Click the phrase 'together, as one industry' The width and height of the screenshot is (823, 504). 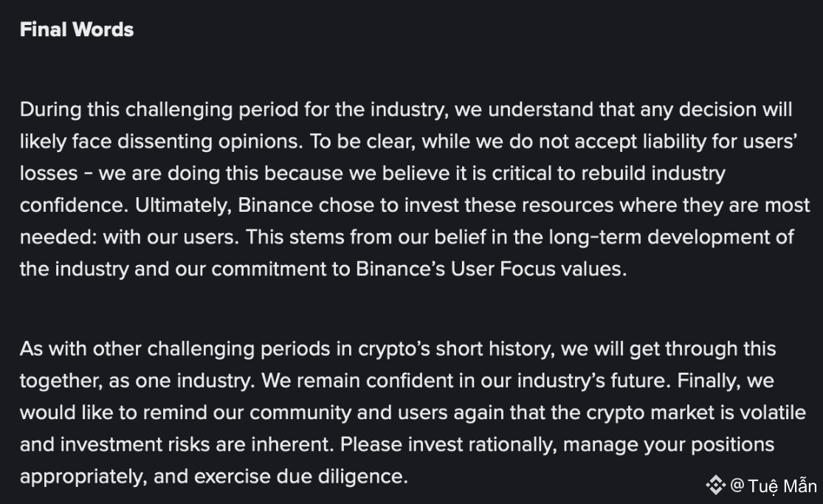tap(134, 380)
